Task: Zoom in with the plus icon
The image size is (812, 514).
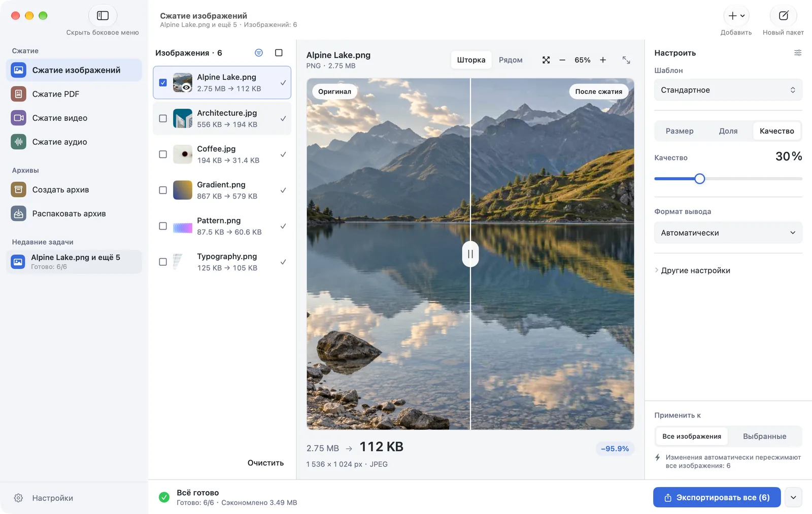Action: click(x=603, y=60)
